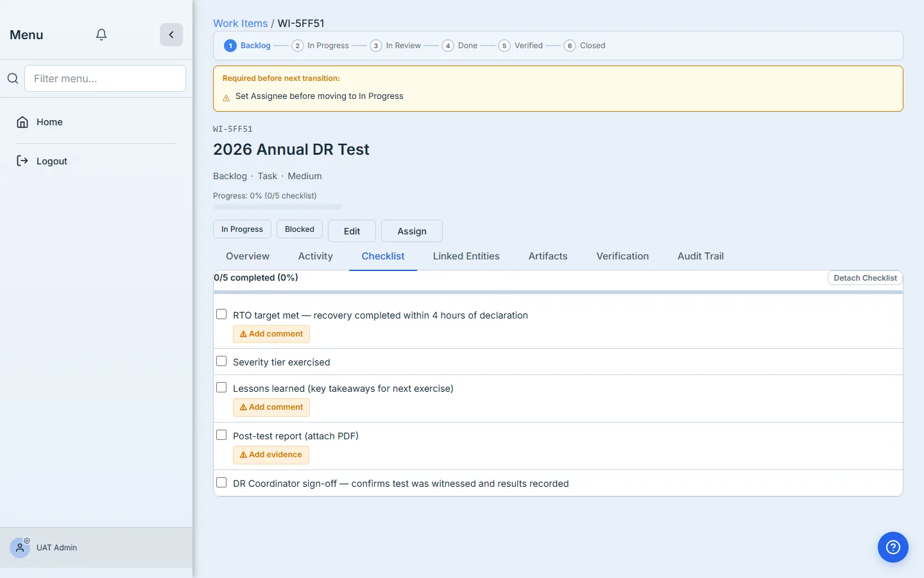Open the help question mark button
The width and height of the screenshot is (924, 578).
click(x=893, y=547)
